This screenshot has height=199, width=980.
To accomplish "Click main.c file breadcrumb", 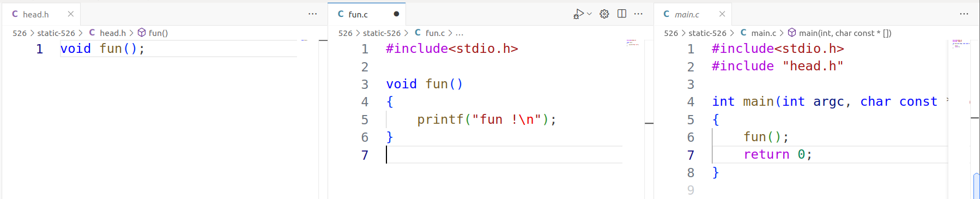I will pos(764,33).
